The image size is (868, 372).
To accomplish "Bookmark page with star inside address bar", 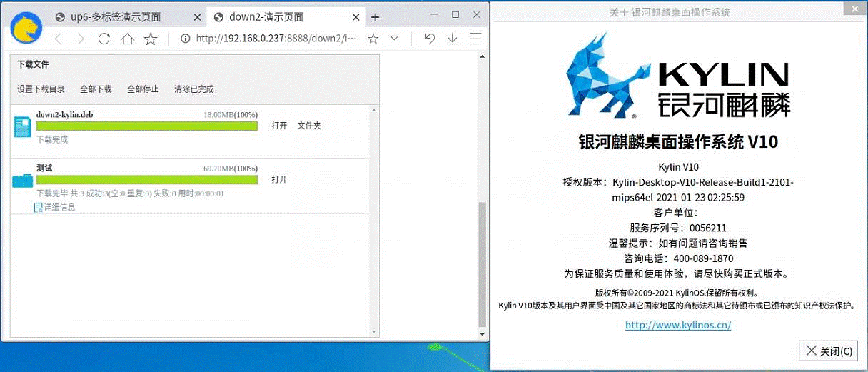I will pos(373,39).
